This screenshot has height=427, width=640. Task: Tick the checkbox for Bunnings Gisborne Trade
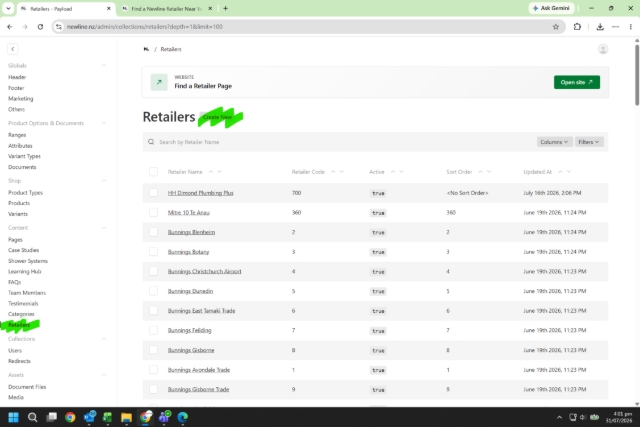(x=153, y=389)
